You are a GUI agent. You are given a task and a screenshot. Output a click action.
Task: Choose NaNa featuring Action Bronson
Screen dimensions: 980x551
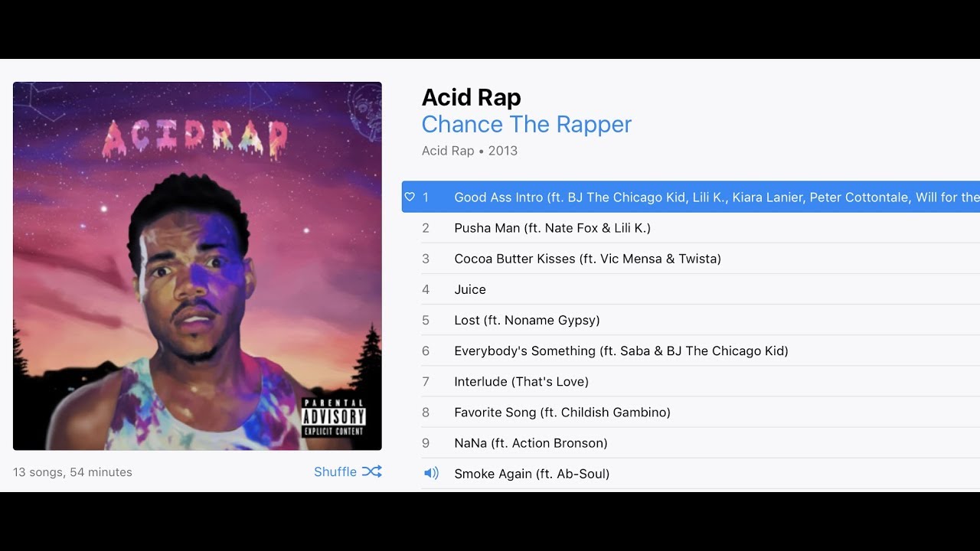pos(701,442)
